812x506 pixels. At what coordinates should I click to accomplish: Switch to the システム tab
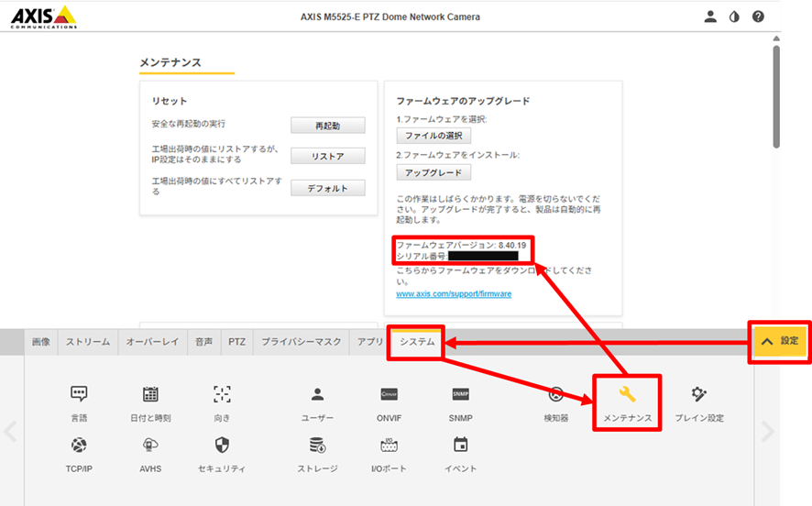point(417,342)
